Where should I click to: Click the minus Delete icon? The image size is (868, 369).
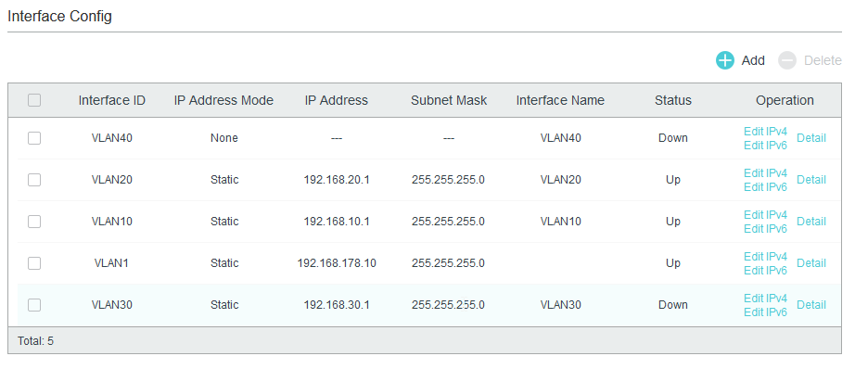786,60
